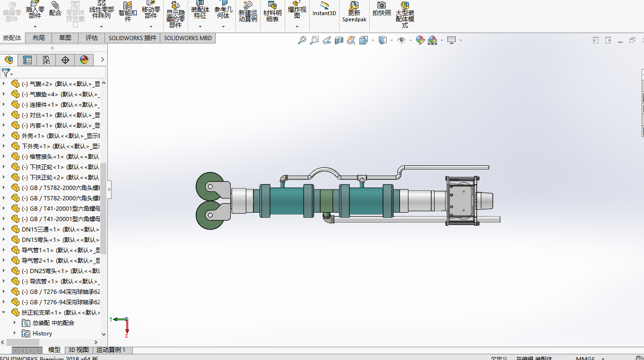The width and height of the screenshot is (644, 360).
Task: Click the Dynamic Annotation Views icon
Action: coord(351,41)
